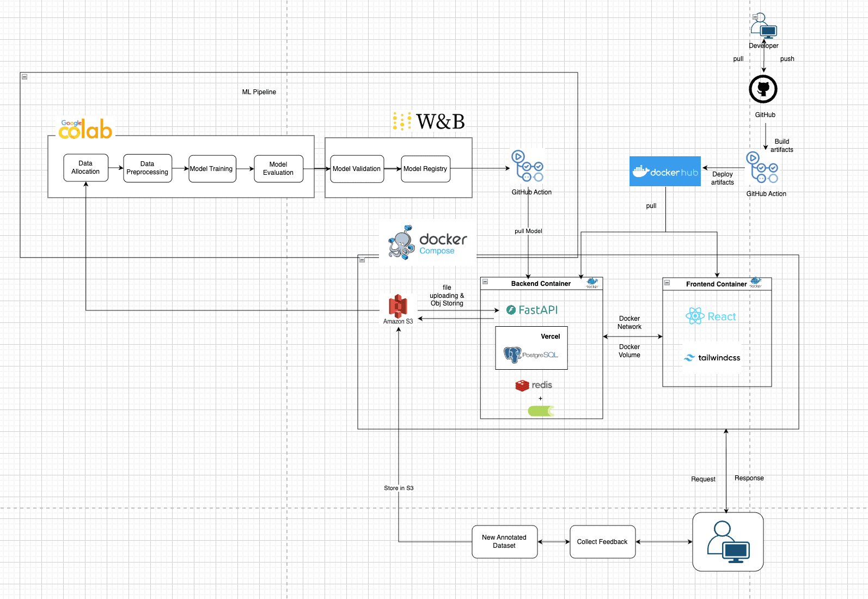Click the tailwindcss logo
Screen dimensions: 868x599
point(712,358)
